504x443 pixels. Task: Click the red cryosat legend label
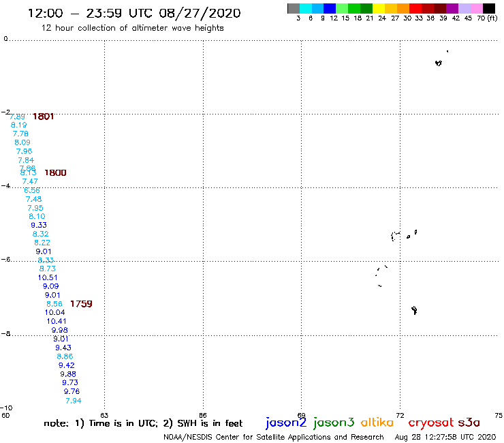[x=431, y=423]
